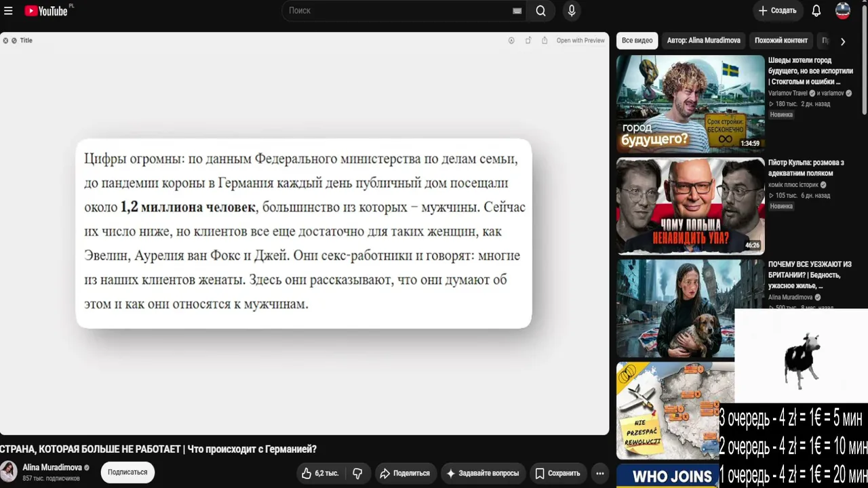Open the YouTube guide hamburger menu
The height and width of the screenshot is (488, 868).
pos(8,11)
